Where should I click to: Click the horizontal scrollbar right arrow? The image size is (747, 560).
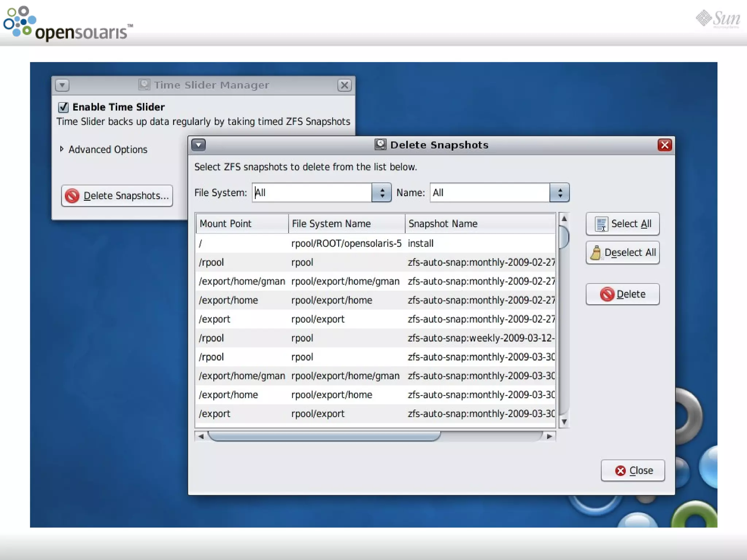(x=549, y=436)
